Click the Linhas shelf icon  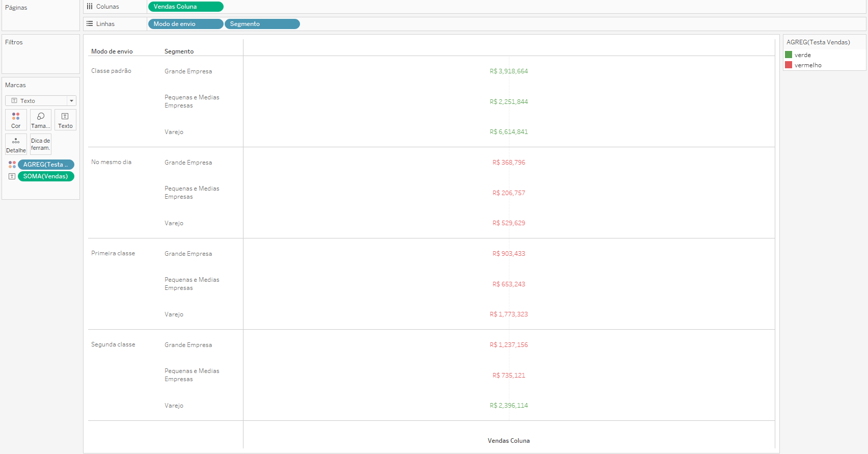click(x=90, y=24)
